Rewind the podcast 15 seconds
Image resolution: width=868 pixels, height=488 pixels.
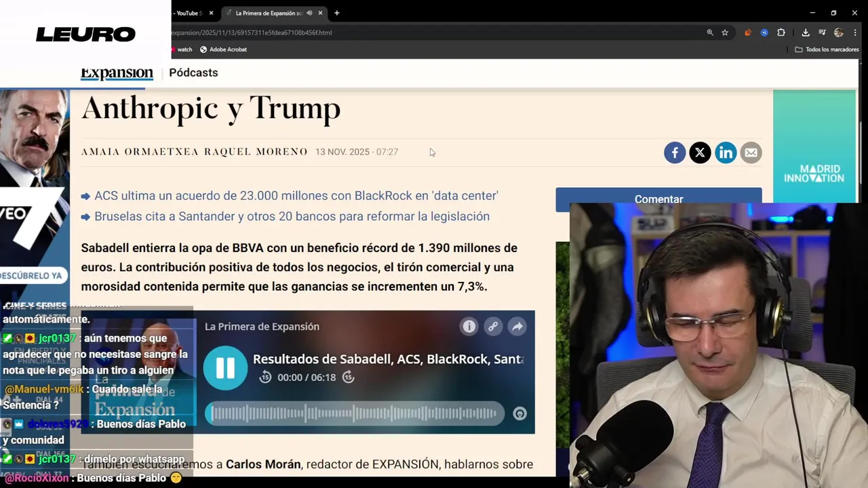265,378
